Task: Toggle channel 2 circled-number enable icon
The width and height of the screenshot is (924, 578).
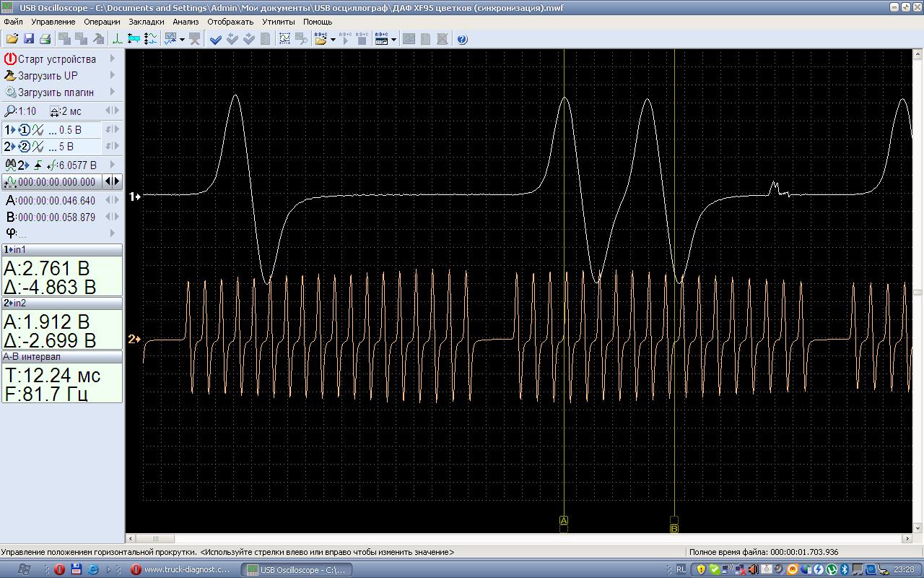Action: (x=24, y=147)
